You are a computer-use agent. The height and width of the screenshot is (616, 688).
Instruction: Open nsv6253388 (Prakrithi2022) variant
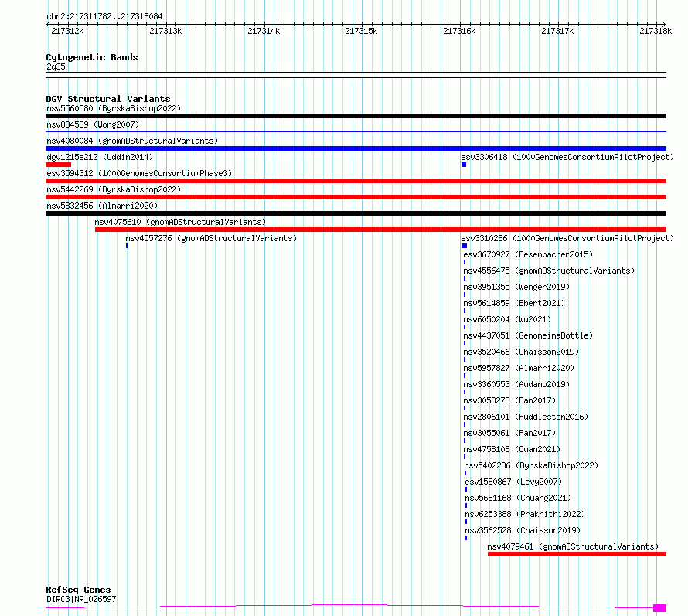(525, 514)
